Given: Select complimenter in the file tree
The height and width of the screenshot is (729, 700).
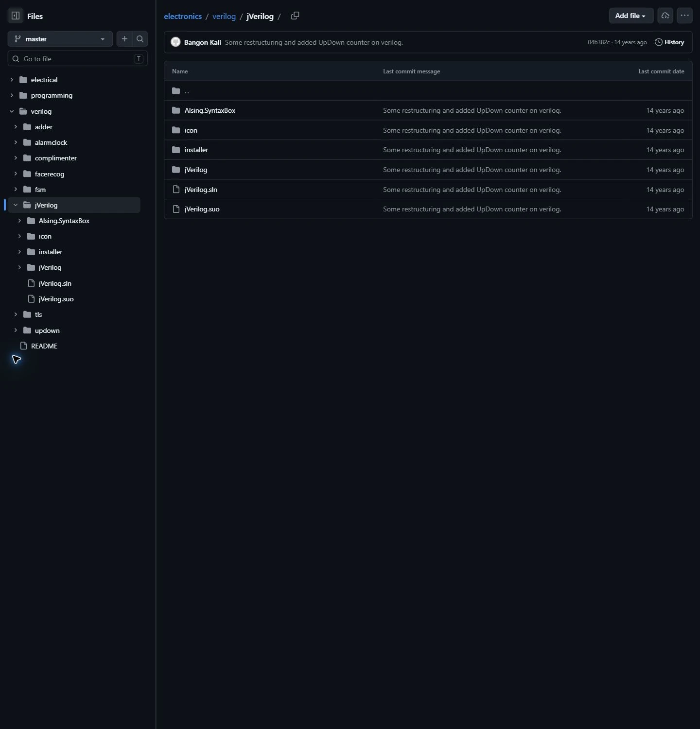Looking at the screenshot, I should [x=56, y=158].
